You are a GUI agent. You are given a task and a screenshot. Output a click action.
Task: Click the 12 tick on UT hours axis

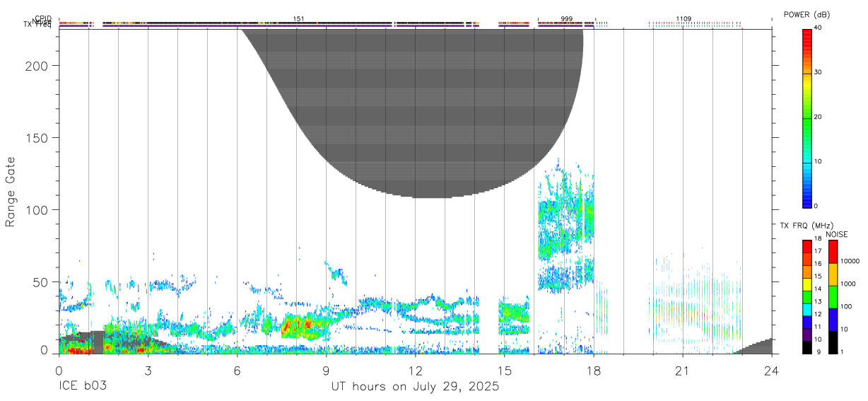[415, 371]
